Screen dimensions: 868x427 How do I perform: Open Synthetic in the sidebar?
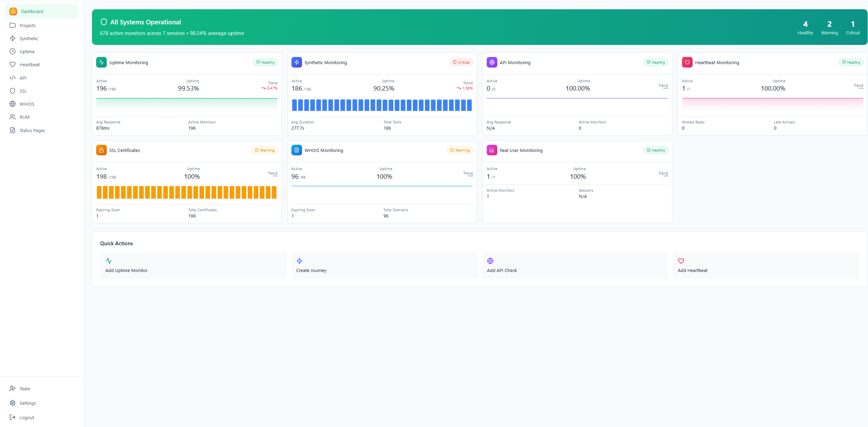(29, 38)
